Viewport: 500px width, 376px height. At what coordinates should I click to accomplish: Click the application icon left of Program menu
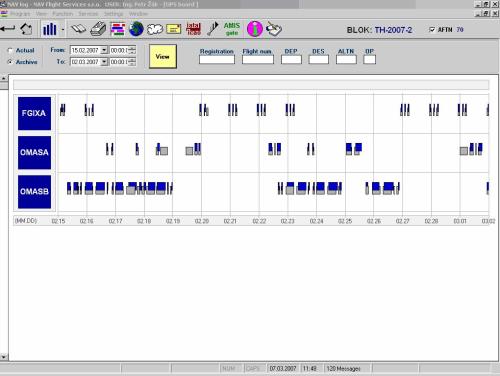tap(4, 14)
